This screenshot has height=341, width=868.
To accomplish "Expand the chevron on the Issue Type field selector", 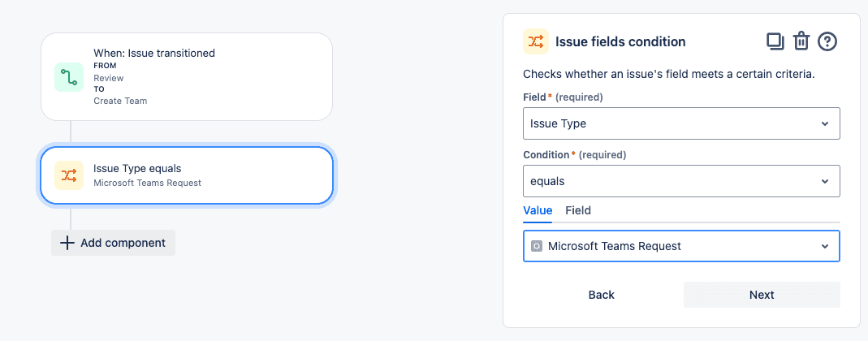I will (x=825, y=123).
